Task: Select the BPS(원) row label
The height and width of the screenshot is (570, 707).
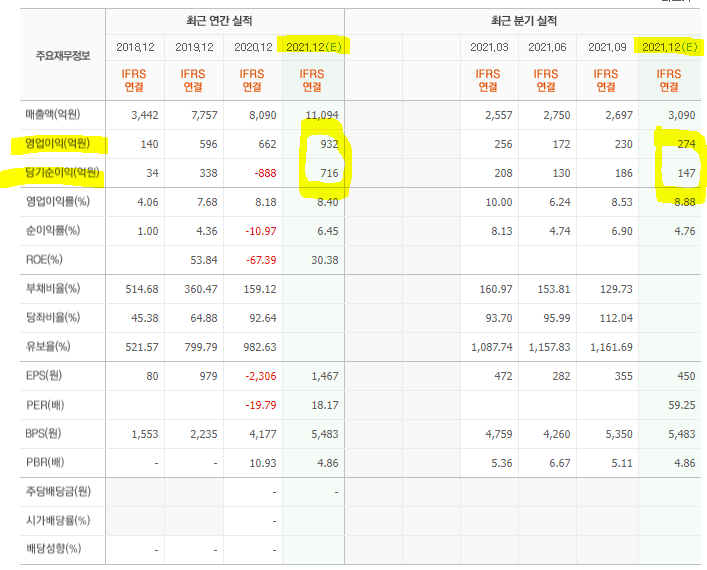Action: pos(43,434)
